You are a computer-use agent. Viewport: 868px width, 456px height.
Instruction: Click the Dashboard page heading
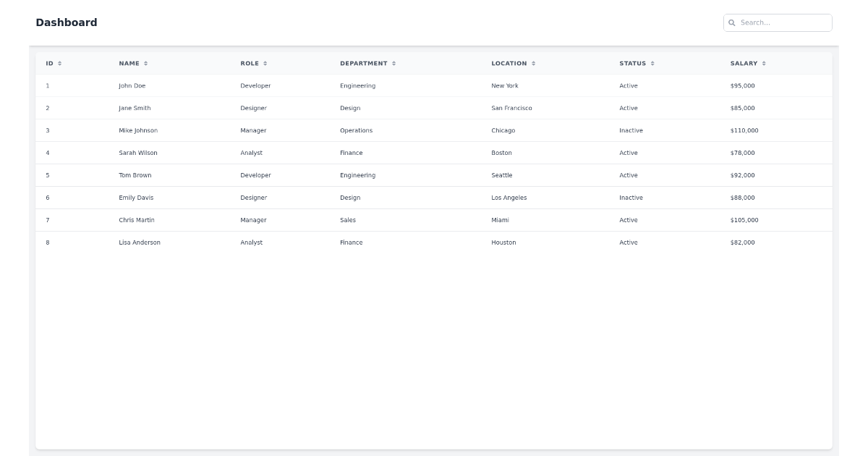coord(67,22)
